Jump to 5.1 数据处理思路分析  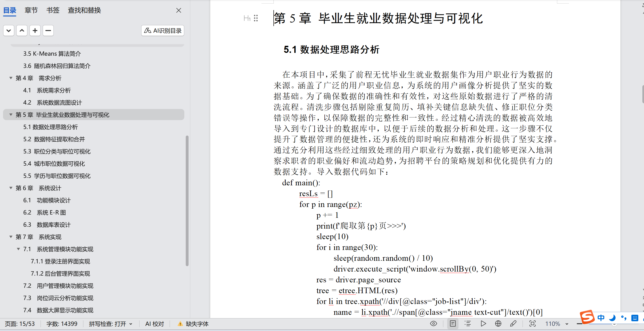51,127
